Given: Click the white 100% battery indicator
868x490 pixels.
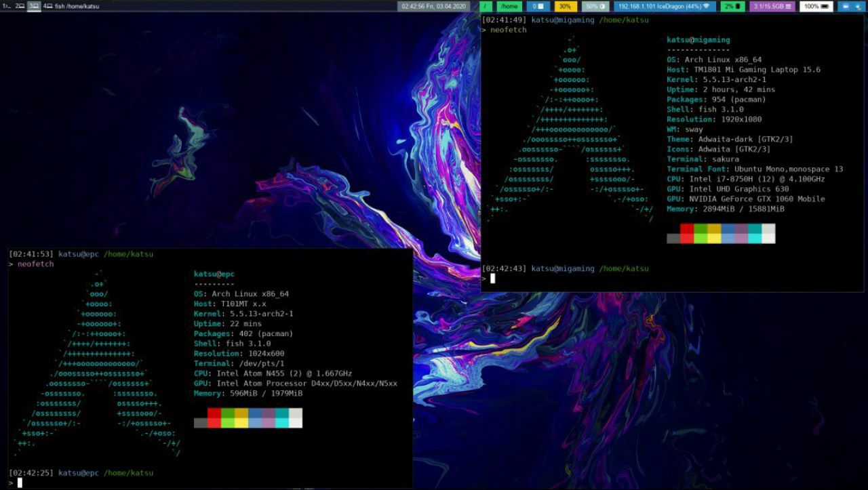Looking at the screenshot, I should click(816, 6).
